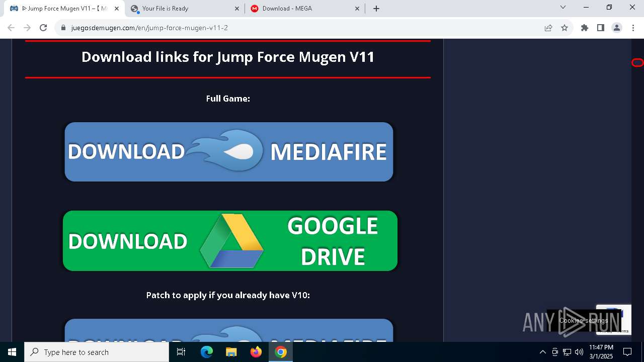Open Chrome side panel

coord(600,28)
